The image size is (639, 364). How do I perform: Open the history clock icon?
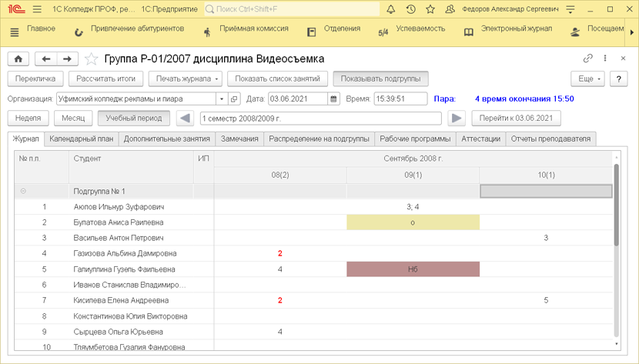pos(411,9)
